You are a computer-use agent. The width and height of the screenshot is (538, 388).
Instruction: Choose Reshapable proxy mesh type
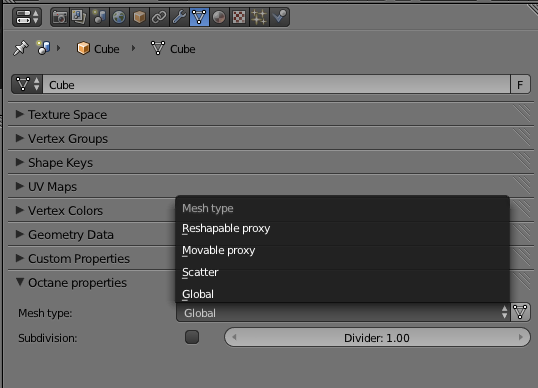point(342,228)
